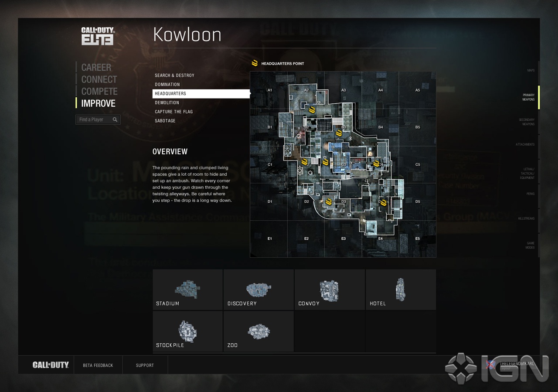
Task: Click the THELEGENDofKARL username
Action: 517,363
